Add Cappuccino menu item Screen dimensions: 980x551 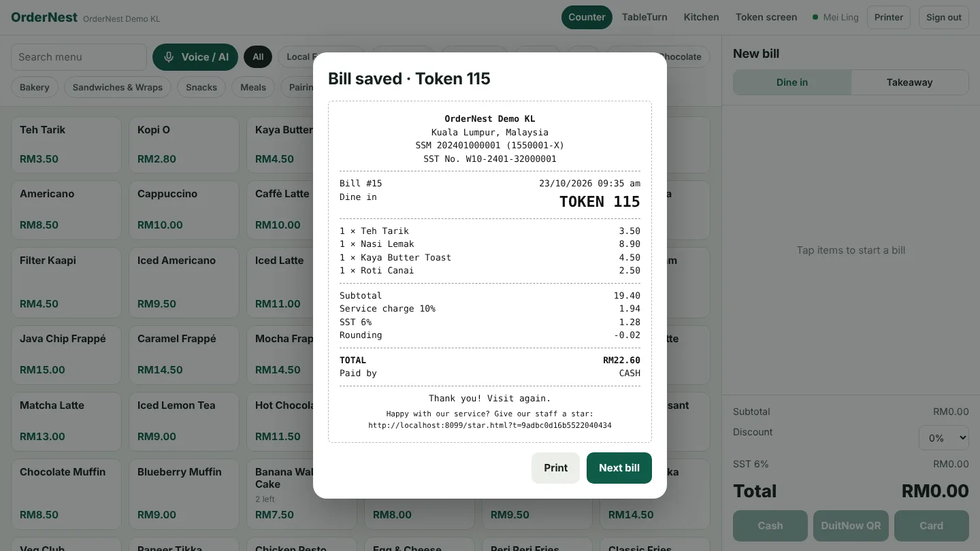pos(184,210)
